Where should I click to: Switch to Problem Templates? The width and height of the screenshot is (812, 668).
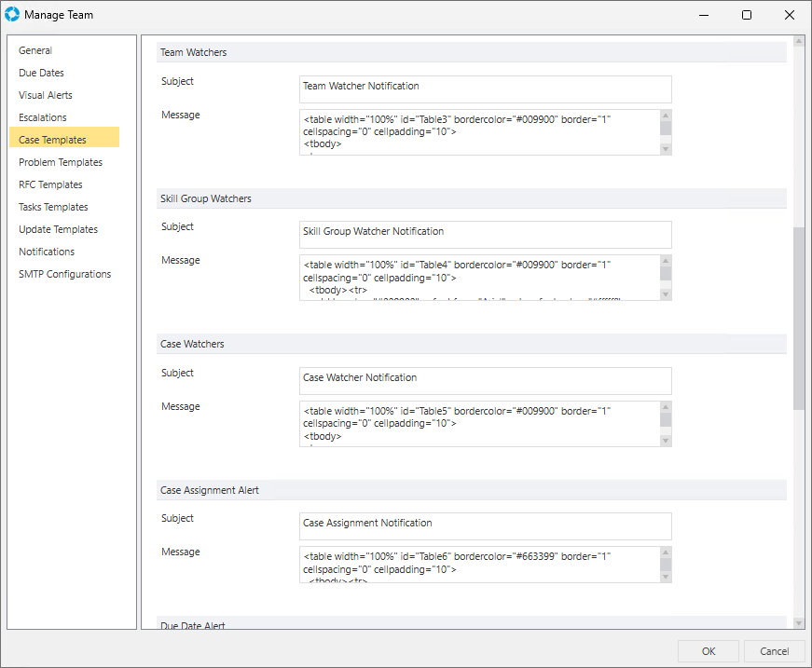click(x=61, y=162)
